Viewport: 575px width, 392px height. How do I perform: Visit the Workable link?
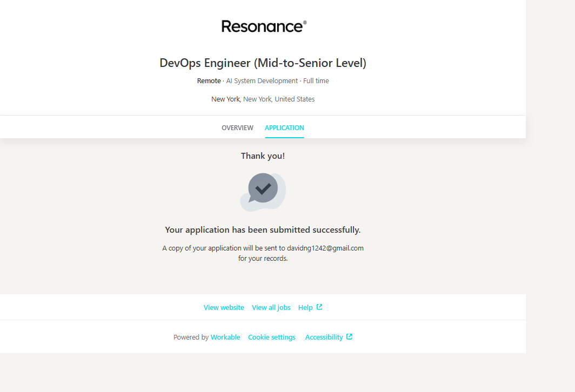tap(225, 337)
